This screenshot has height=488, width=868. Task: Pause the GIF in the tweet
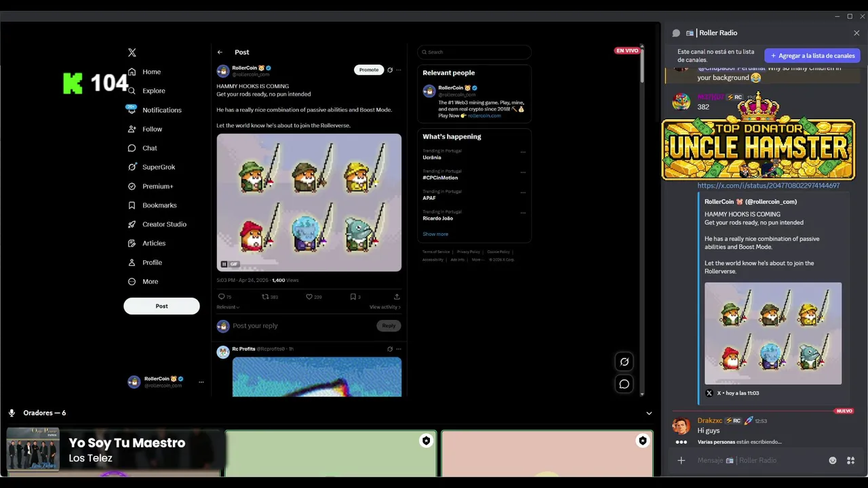pyautogui.click(x=224, y=264)
